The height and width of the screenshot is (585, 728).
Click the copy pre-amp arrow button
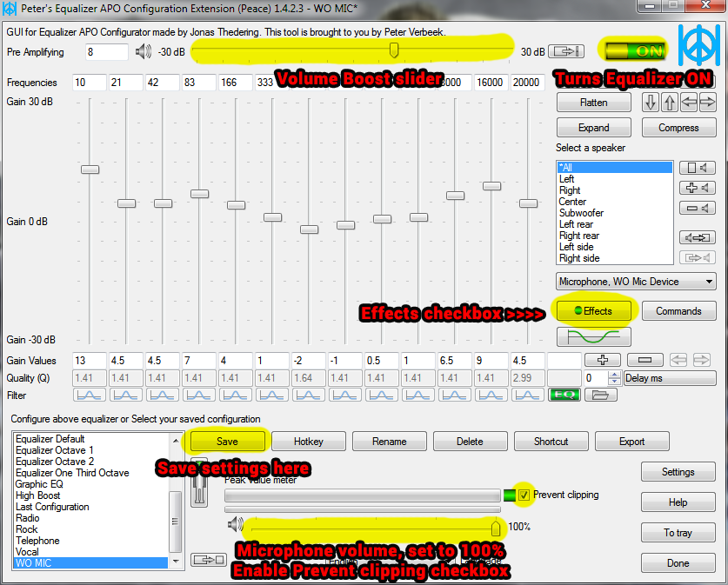tap(566, 51)
